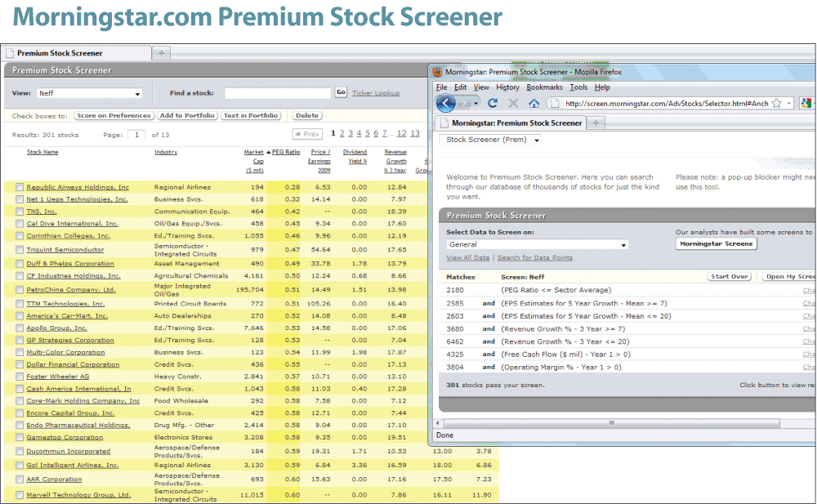This screenshot has height=504, width=817.
Task: Open the Ticker Lookup link
Action: click(376, 93)
